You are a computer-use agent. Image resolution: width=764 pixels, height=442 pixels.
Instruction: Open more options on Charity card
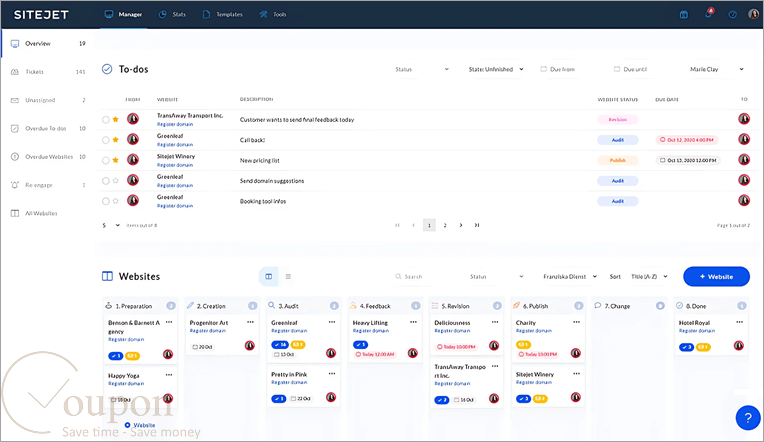[x=576, y=322]
